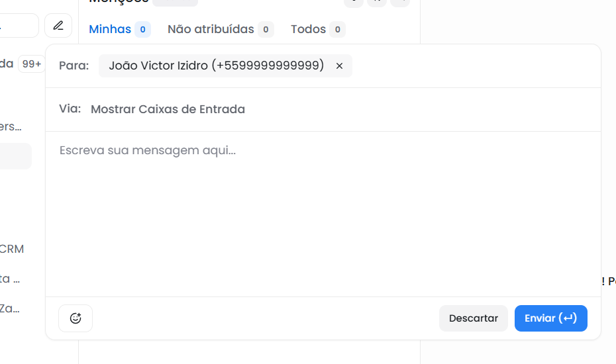Open the sidebar item ending in CRM
The image size is (616, 364).
coord(12,249)
